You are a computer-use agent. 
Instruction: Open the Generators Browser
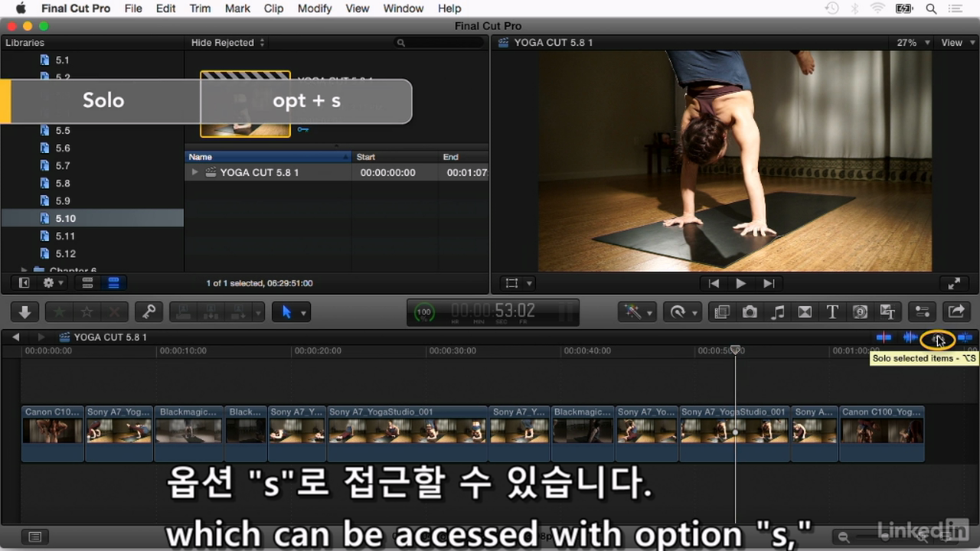click(x=860, y=311)
